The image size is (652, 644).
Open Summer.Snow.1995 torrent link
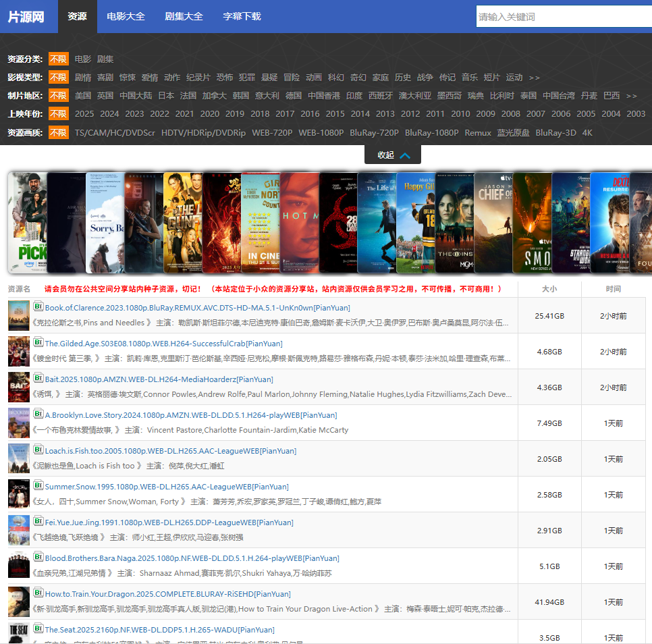tap(167, 487)
